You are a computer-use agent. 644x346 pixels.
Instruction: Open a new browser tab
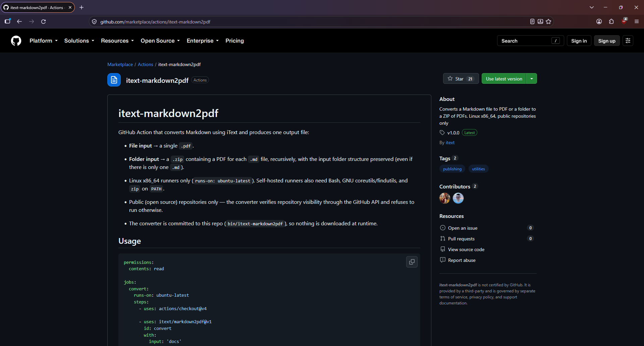[x=82, y=7]
